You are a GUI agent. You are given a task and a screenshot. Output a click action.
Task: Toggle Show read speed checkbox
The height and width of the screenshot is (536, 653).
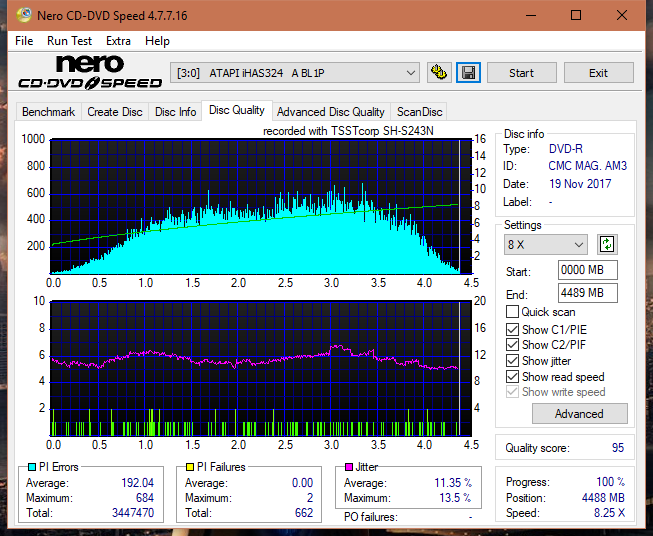[512, 376]
